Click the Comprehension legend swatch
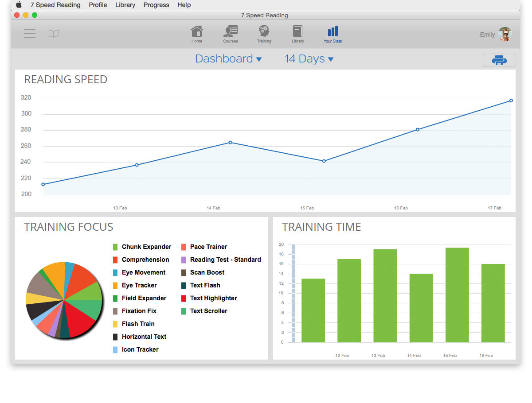The height and width of the screenshot is (403, 532). (x=115, y=260)
